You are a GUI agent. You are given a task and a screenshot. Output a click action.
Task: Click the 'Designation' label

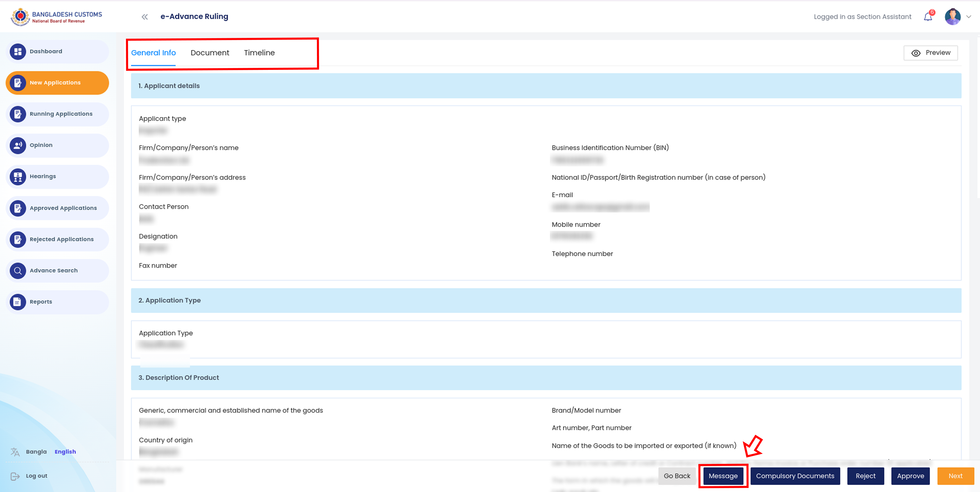pyautogui.click(x=158, y=236)
